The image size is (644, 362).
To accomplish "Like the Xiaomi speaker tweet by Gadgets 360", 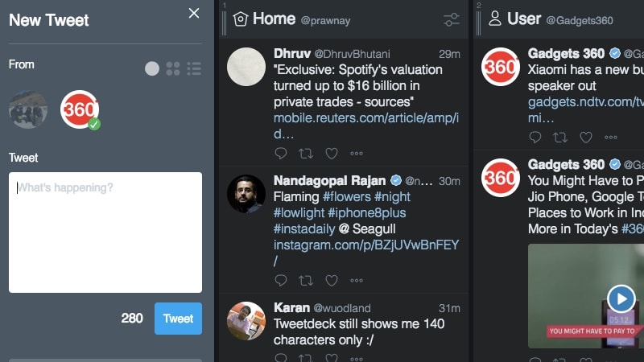I will 586,138.
